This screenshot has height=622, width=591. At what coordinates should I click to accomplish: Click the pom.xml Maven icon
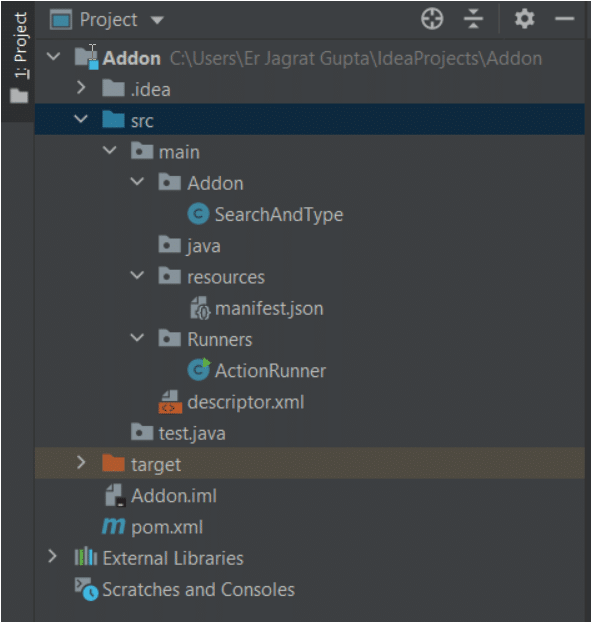click(x=113, y=526)
